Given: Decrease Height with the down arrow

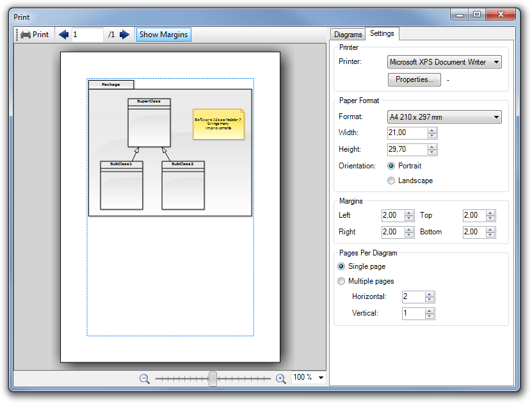Looking at the screenshot, I should pos(432,152).
